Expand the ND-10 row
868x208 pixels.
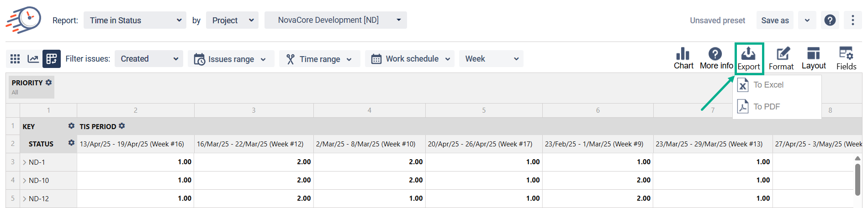[25, 181]
